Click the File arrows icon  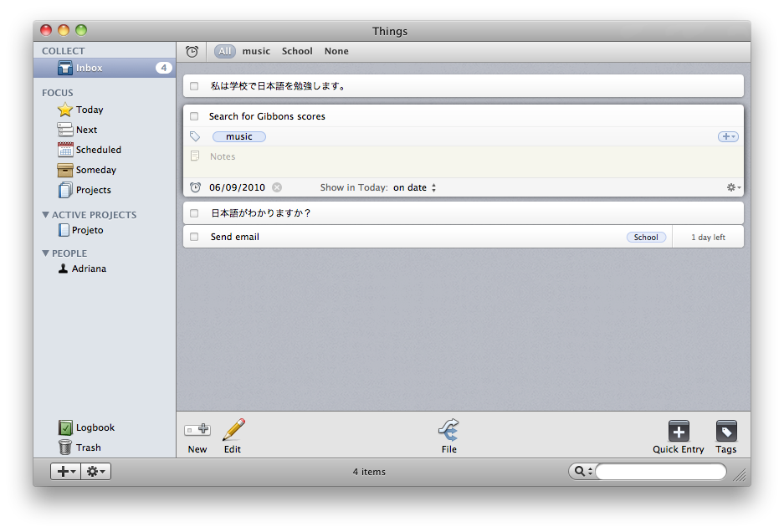point(448,429)
